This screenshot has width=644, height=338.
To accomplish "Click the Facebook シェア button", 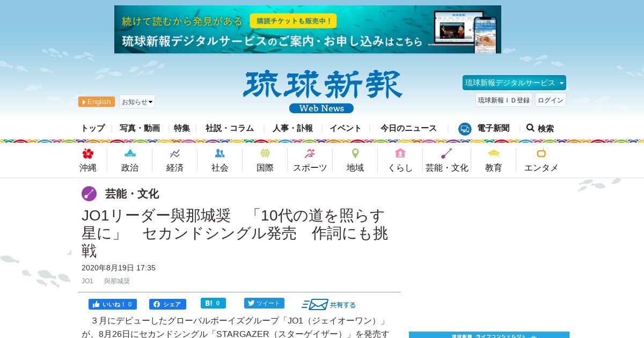I will tap(167, 304).
